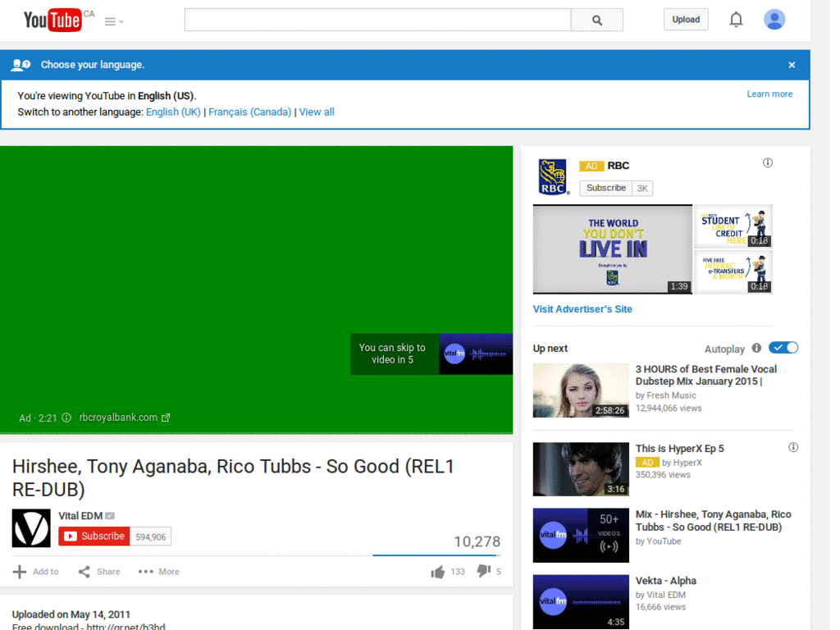This screenshot has width=840, height=630.
Task: Open the Mix playlist 50+ videos thumbnail
Action: click(x=581, y=535)
